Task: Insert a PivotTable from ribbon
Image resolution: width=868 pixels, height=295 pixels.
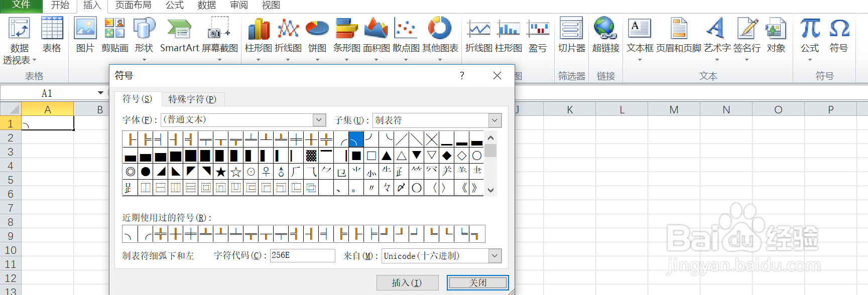Action: (20, 40)
